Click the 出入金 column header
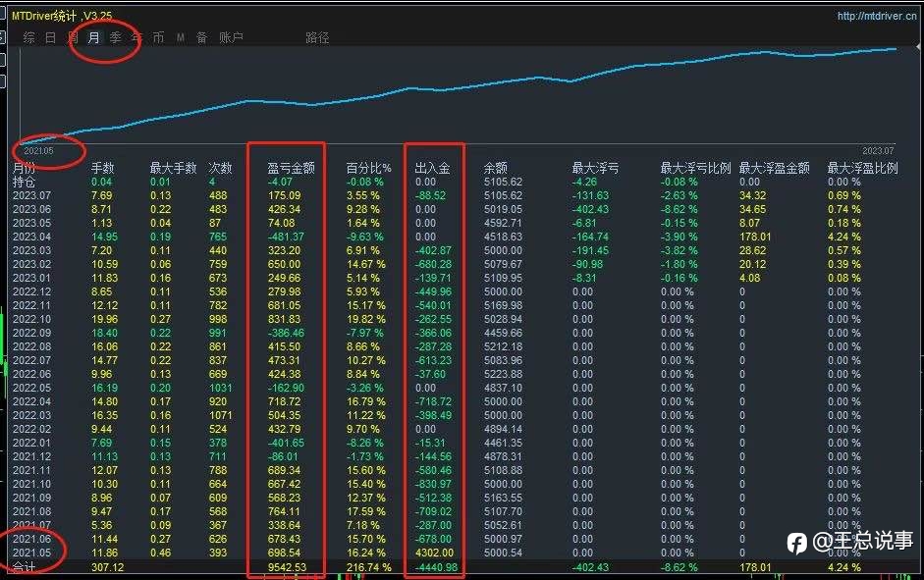 (x=432, y=168)
